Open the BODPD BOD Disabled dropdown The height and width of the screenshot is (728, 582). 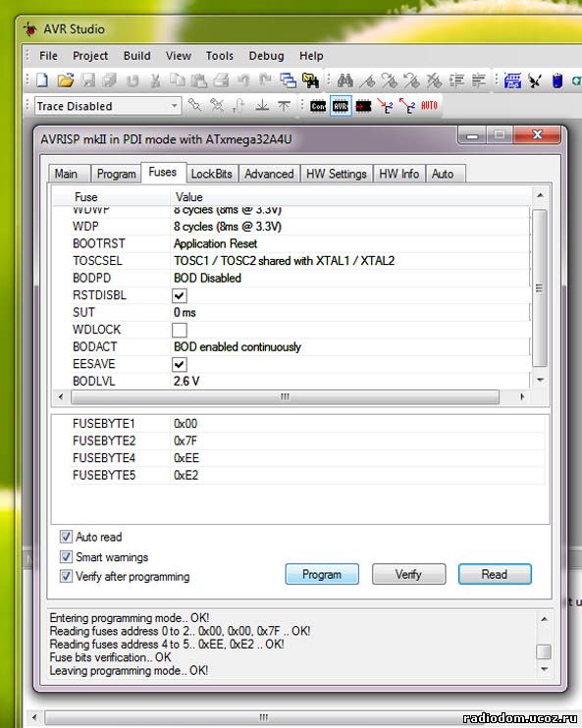coord(350,278)
